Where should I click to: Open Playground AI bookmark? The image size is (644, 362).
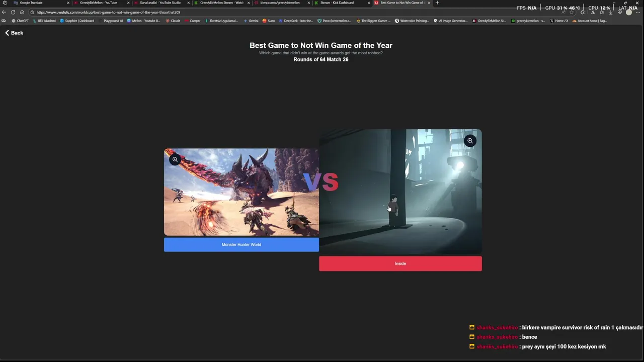coord(111,21)
